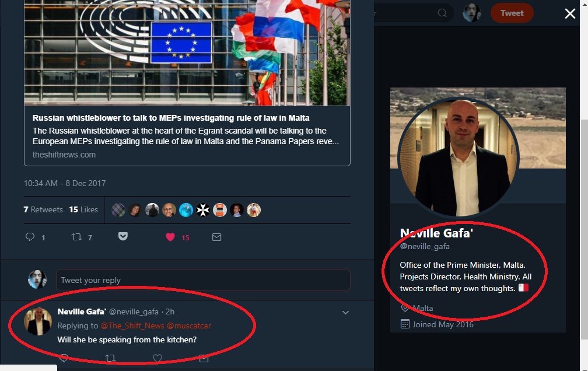This screenshot has width=588, height=371.
Task: Click into the 'Tweet your reply' field
Action: 202,280
